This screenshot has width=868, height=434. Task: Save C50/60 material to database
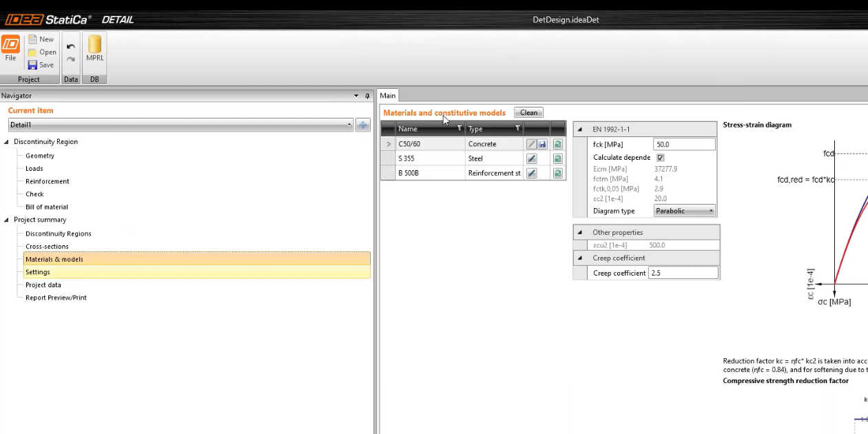(x=542, y=144)
